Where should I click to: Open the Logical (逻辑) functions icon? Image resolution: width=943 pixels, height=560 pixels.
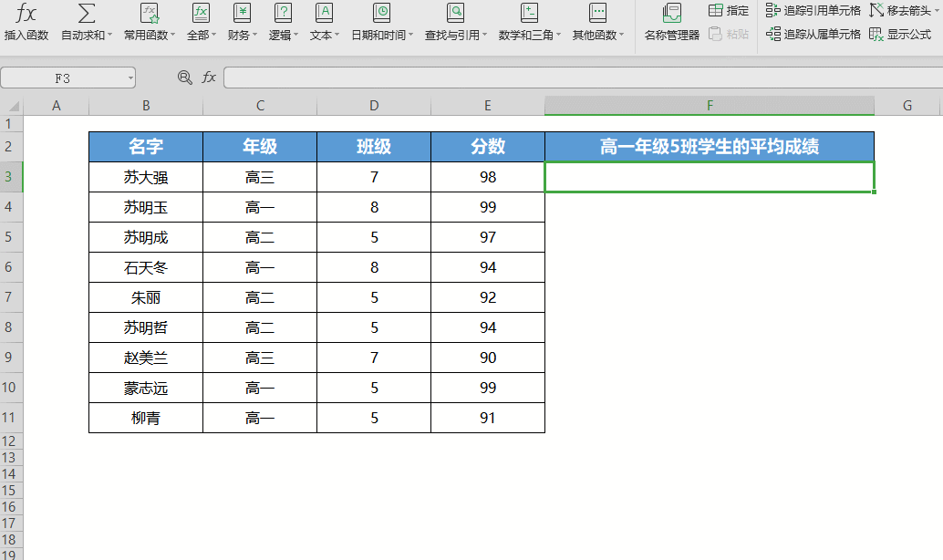click(284, 14)
